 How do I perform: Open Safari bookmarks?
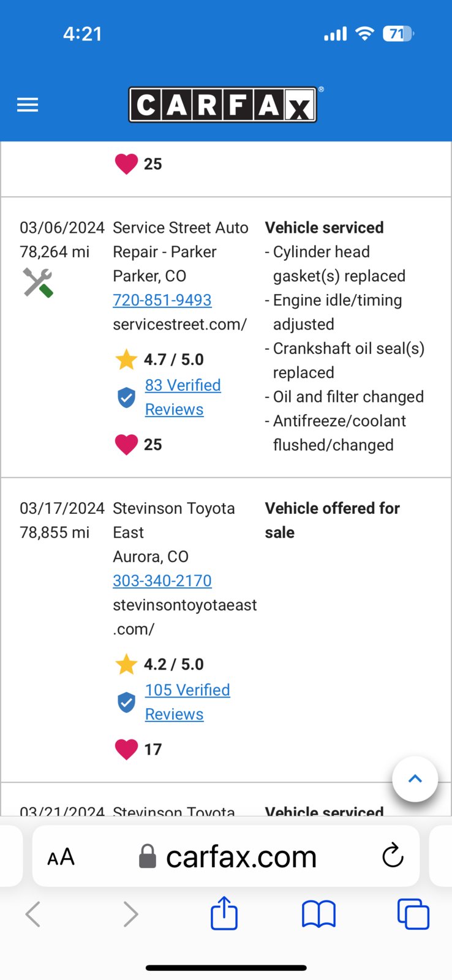pos(318,914)
